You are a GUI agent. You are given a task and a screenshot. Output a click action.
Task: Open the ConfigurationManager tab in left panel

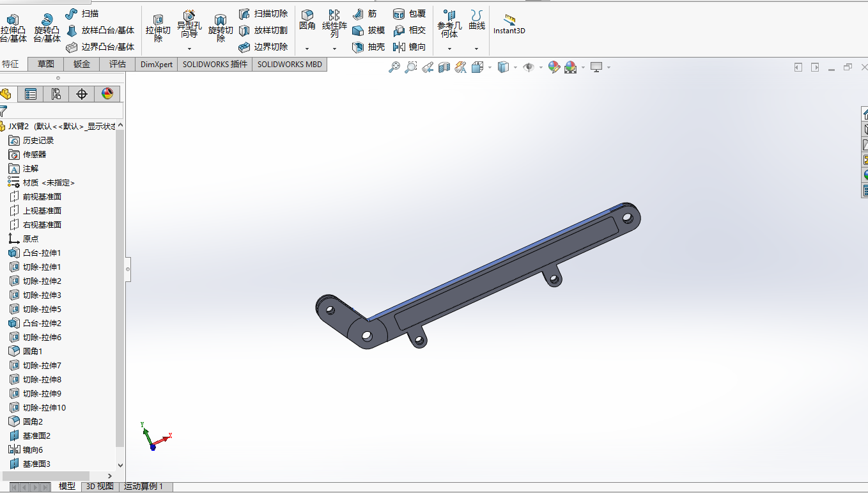click(x=56, y=93)
